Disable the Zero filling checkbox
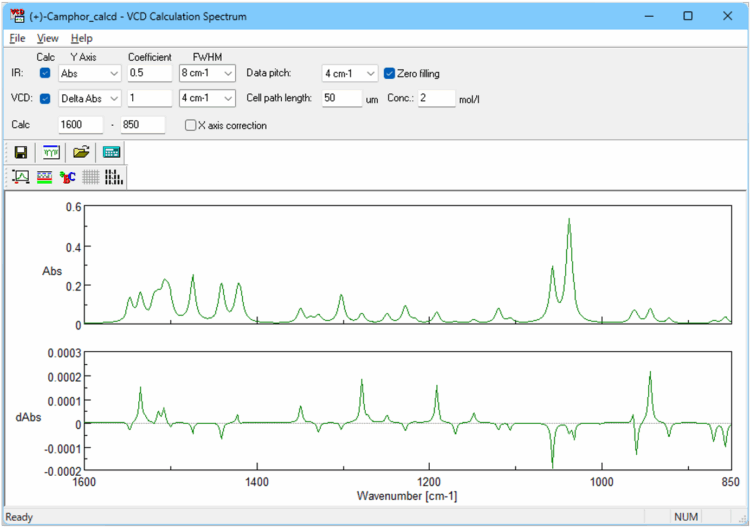This screenshot has height=530, width=750. click(x=390, y=73)
